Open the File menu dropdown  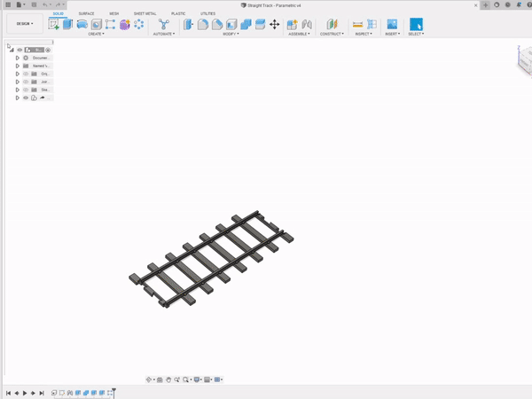[20, 4]
